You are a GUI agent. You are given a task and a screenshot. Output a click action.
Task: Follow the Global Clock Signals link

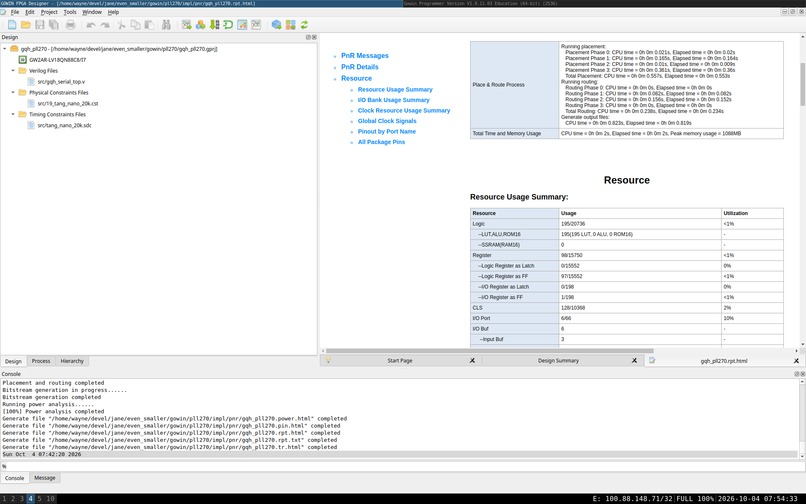point(387,121)
